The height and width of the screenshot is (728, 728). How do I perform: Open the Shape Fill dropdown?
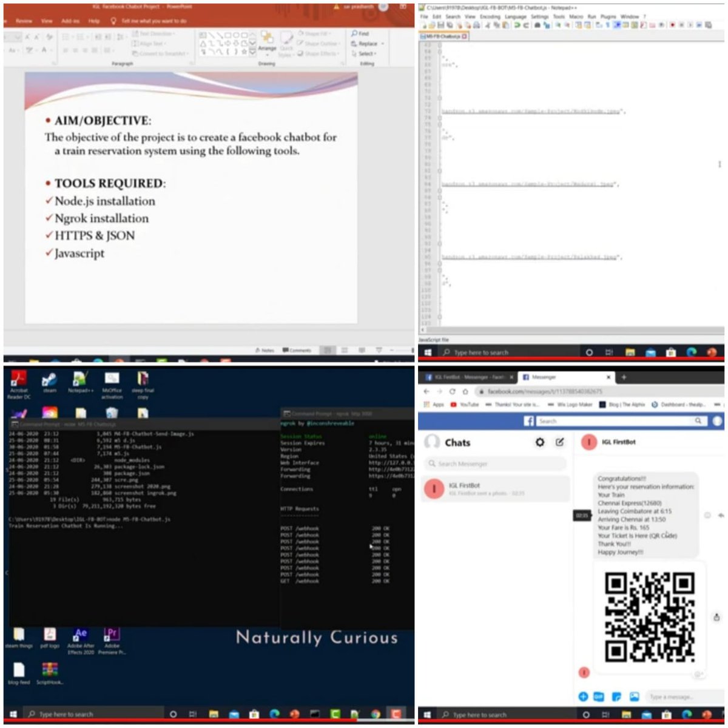(x=315, y=34)
